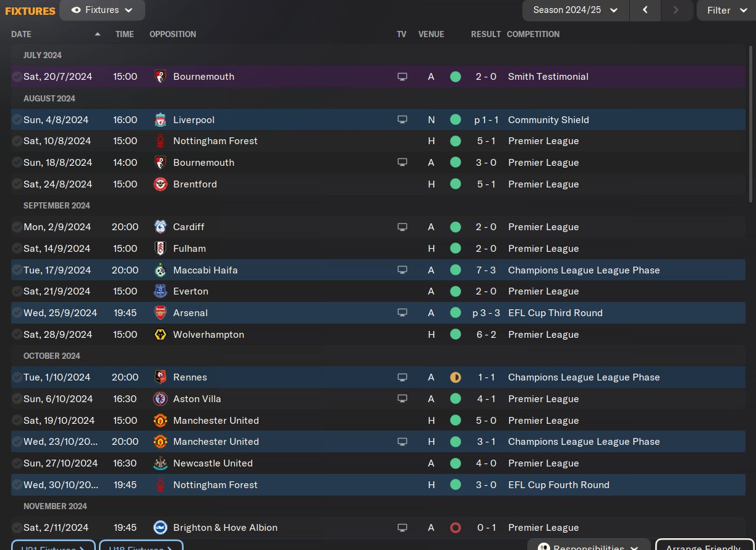The height and width of the screenshot is (550, 756).
Task: Select the check icon for Sat, 19/10/2024 match
Action: click(x=17, y=421)
